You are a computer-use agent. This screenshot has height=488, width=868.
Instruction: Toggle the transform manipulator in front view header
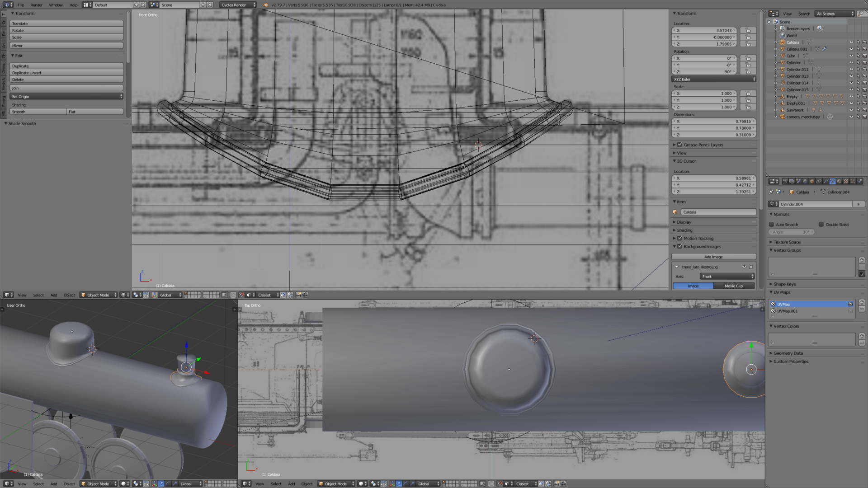tap(154, 295)
